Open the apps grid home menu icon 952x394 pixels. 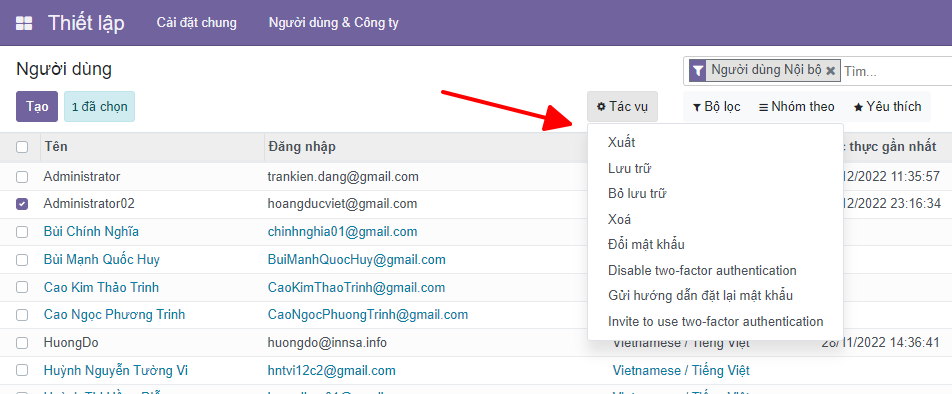(24, 24)
